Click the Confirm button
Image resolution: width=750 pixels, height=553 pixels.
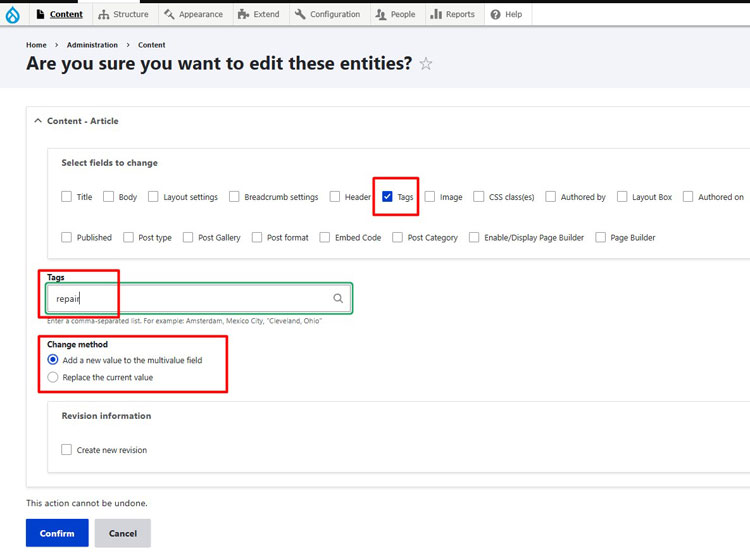coord(57,533)
